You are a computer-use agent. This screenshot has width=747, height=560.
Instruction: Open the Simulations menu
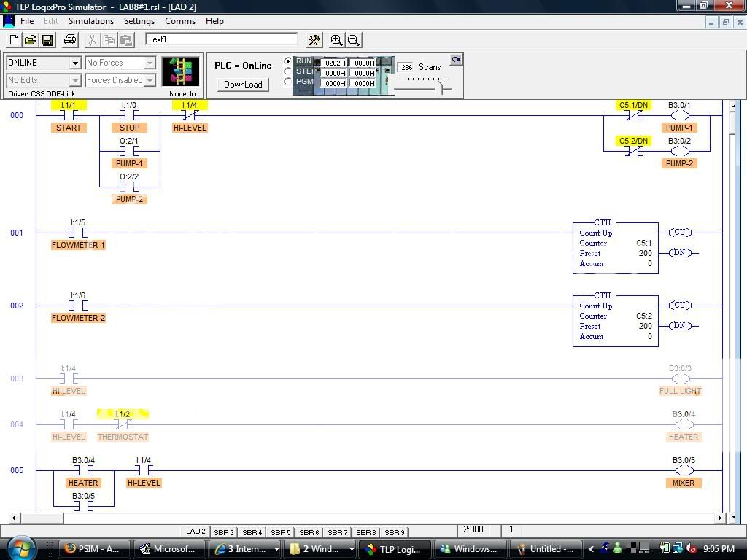tap(90, 21)
